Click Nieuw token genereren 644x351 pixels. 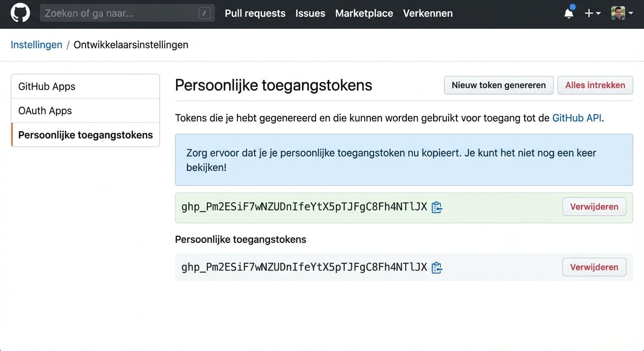tap(499, 85)
